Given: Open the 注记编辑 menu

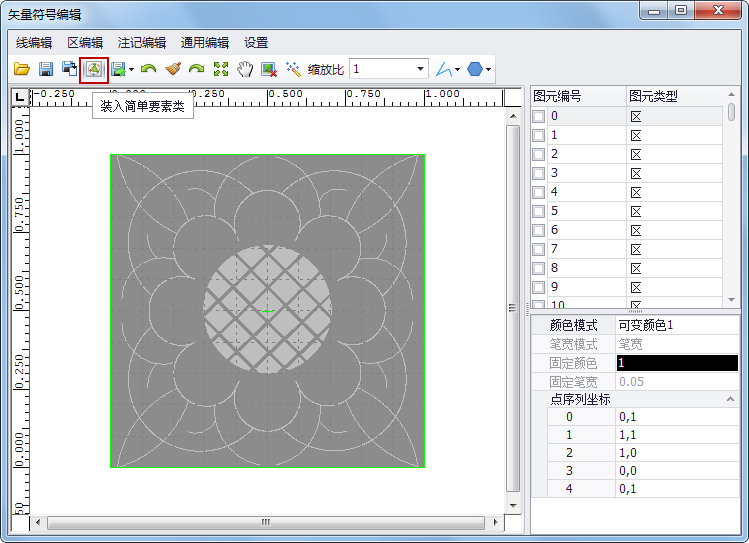Looking at the screenshot, I should coord(142,42).
